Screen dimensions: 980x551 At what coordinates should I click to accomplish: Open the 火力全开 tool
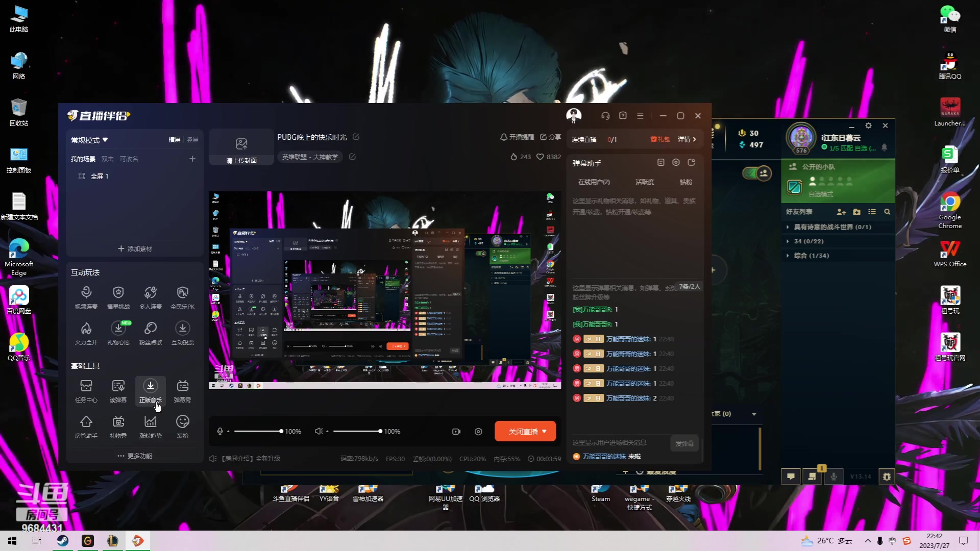(86, 333)
